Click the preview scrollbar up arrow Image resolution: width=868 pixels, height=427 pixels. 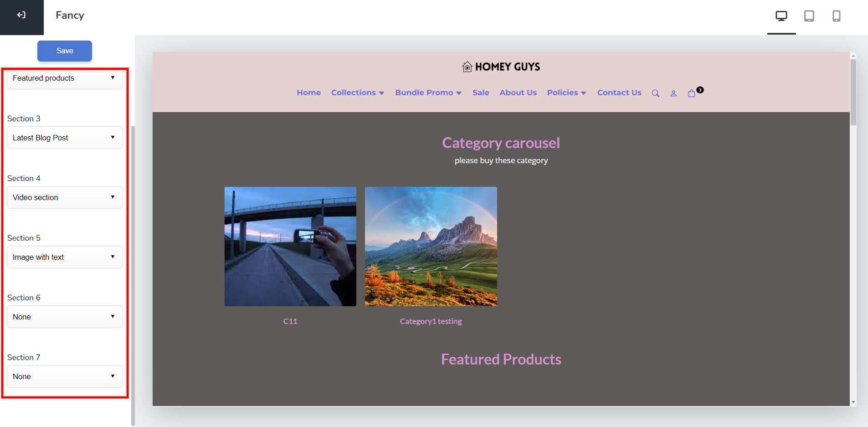tap(853, 56)
